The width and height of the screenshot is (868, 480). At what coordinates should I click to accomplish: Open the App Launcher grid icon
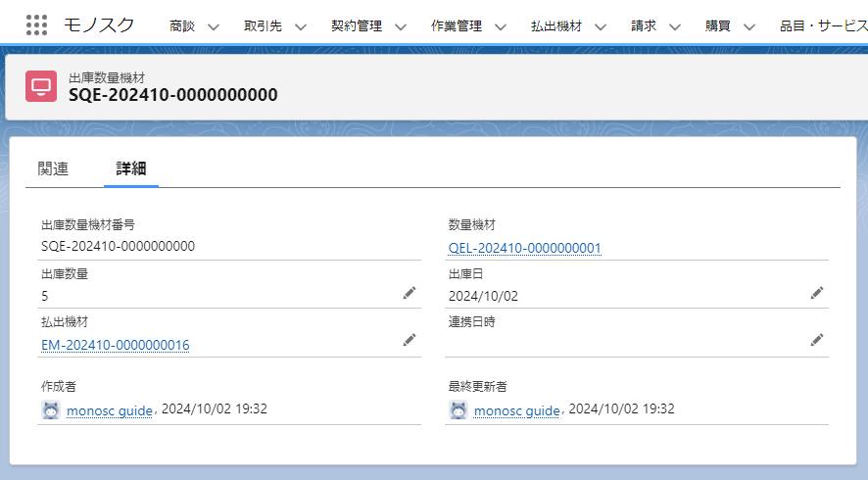[36, 25]
